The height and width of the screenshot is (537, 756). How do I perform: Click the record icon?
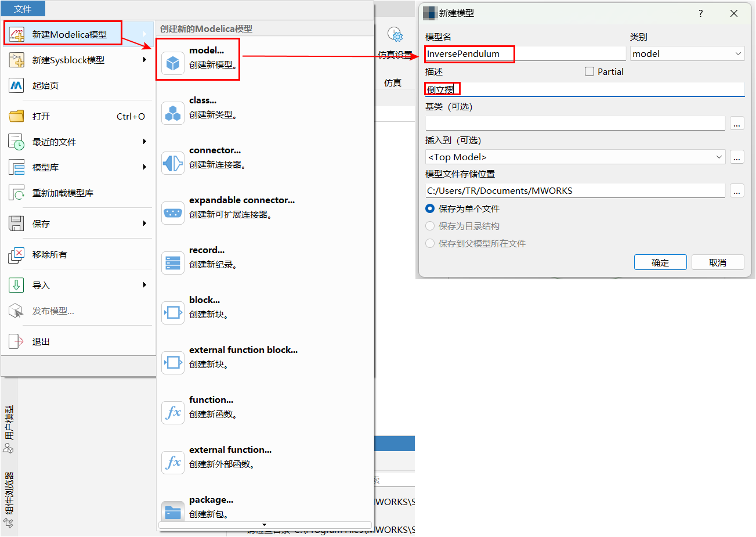(x=173, y=263)
